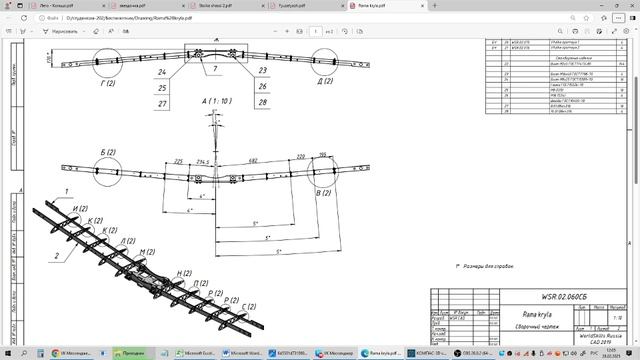Open the Chrome VK Messenger taskbar item

pyautogui.click(x=71, y=353)
